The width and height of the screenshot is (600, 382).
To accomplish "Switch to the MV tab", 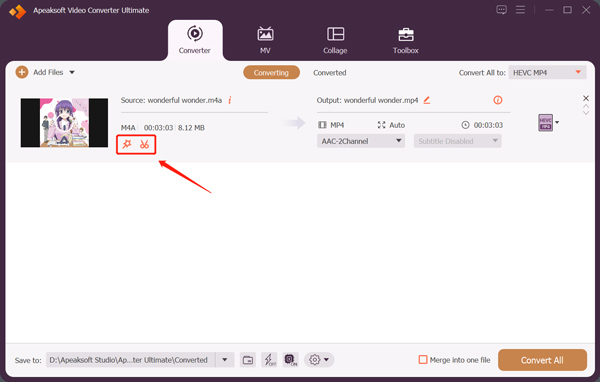I will [x=265, y=40].
